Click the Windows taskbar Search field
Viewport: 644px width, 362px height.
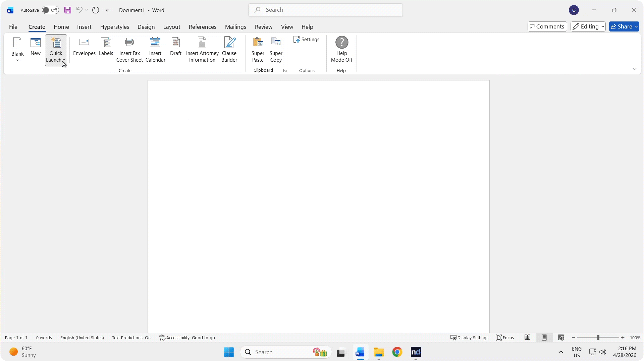286,352
